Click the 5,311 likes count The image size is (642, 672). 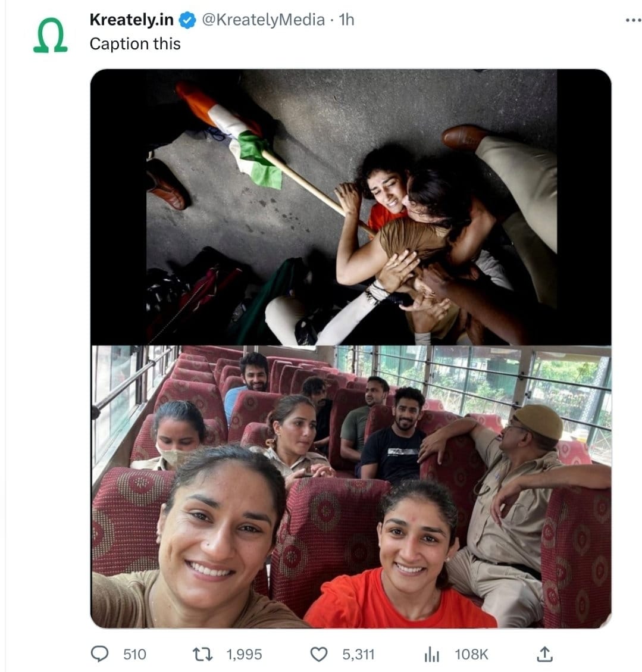[x=358, y=655]
